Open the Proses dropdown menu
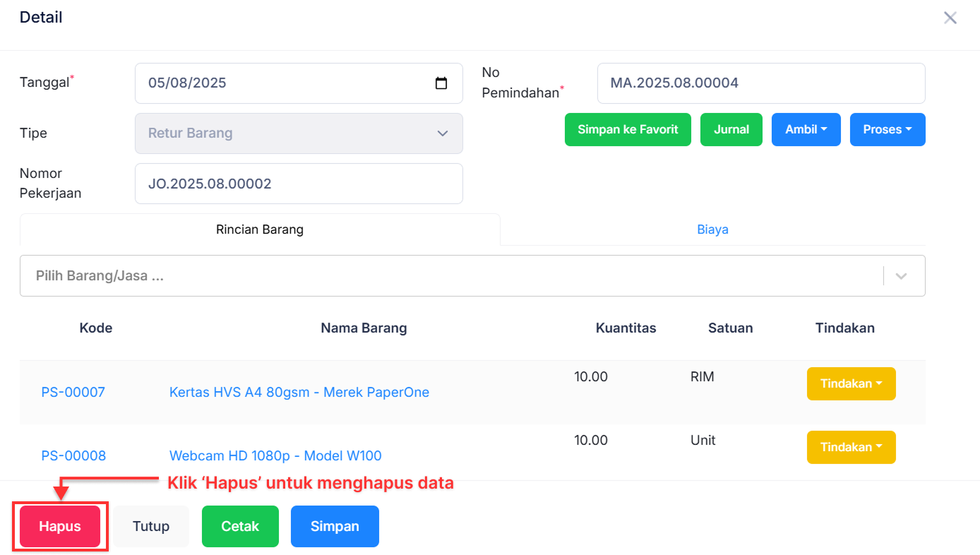This screenshot has height=555, width=980. [x=887, y=130]
